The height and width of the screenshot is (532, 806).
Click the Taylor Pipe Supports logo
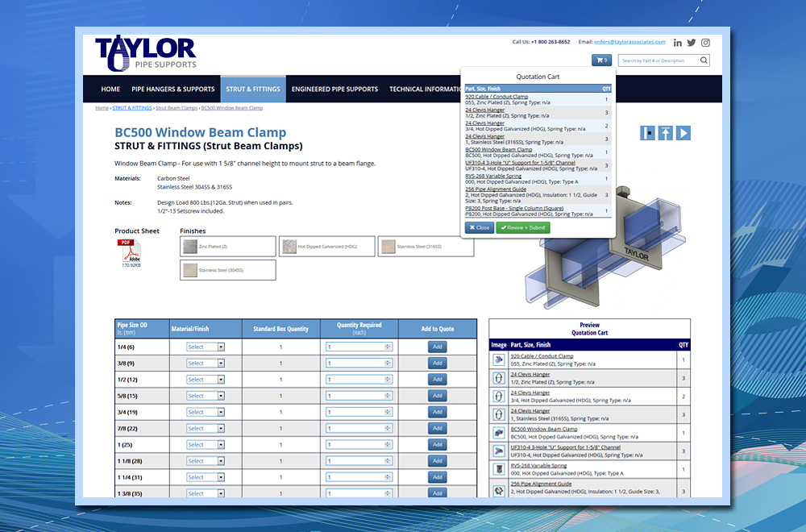pyautogui.click(x=146, y=53)
